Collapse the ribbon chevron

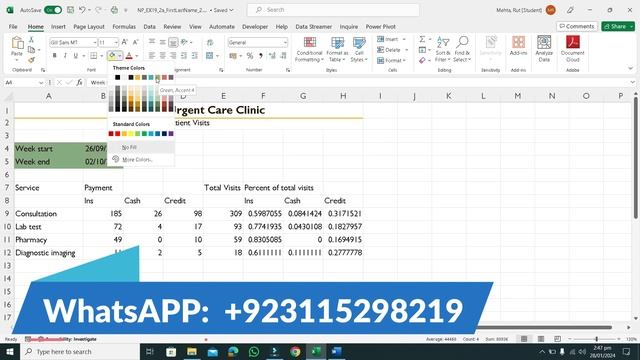point(630,69)
